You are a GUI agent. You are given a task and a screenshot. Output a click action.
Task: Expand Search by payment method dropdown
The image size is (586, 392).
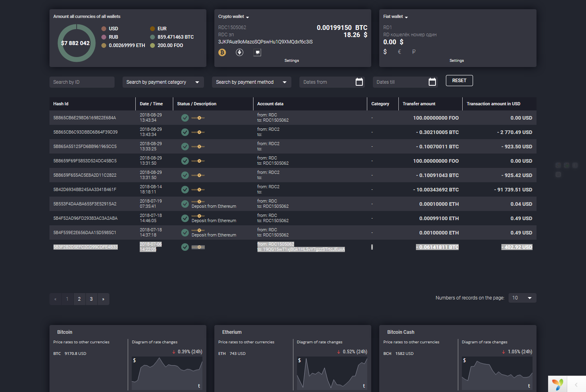[x=251, y=82]
